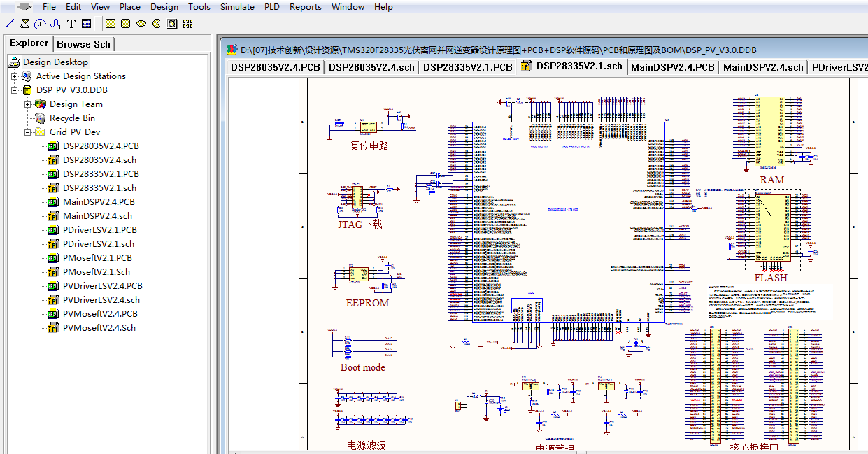Open the Help menu
The width and height of the screenshot is (868, 454).
(383, 6)
